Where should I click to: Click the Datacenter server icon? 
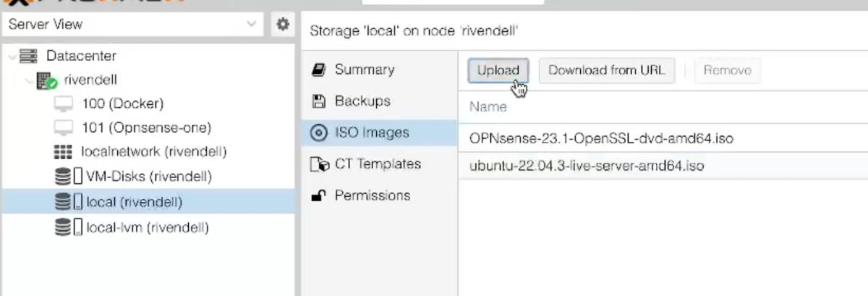pos(28,56)
